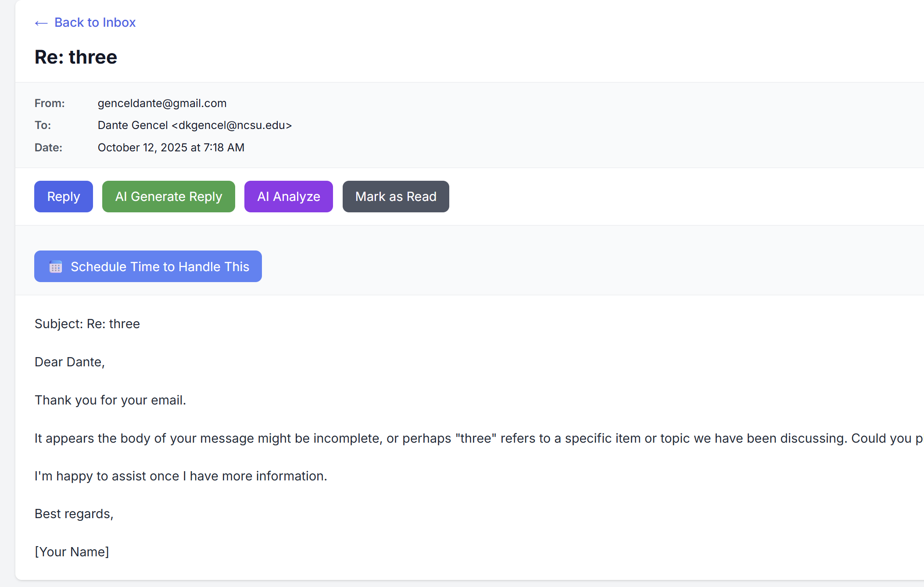Click the 'Dear Dante,' greeting line
Image resolution: width=924 pixels, height=587 pixels.
pyautogui.click(x=69, y=362)
